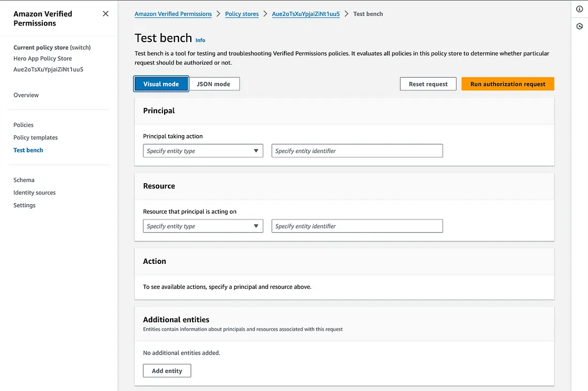Click the Amazon Verified Permissions sidebar title
The height and width of the screenshot is (391, 588).
43,18
